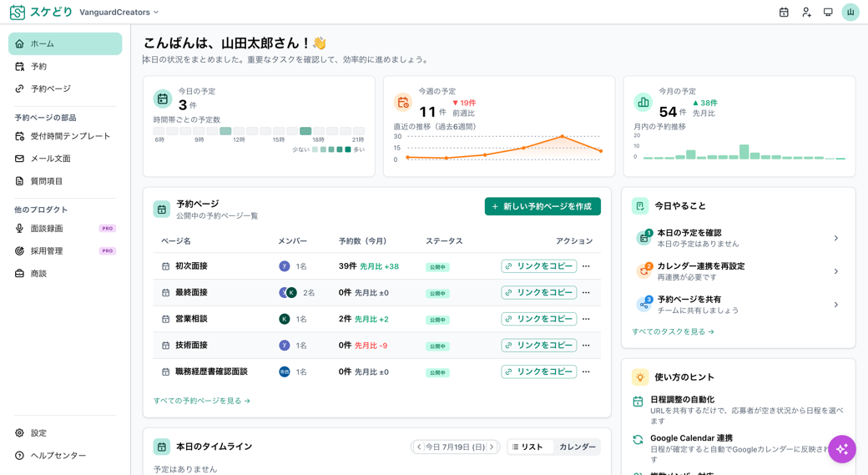The height and width of the screenshot is (475, 868).
Task: Open 予約ページ in the sidebar
Action: tap(65, 88)
